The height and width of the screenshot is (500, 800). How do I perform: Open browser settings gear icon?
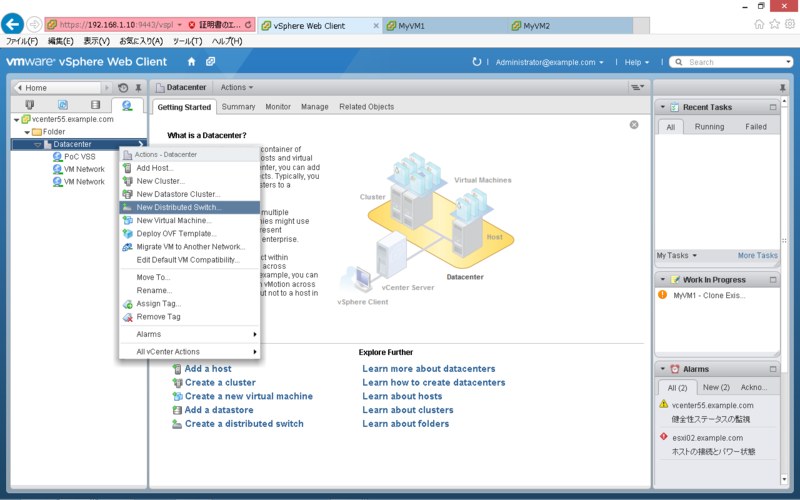click(790, 24)
